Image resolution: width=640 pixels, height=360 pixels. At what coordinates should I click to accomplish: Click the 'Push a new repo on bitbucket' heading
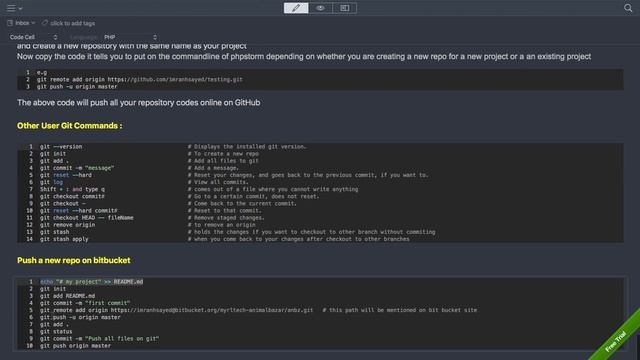(74, 260)
